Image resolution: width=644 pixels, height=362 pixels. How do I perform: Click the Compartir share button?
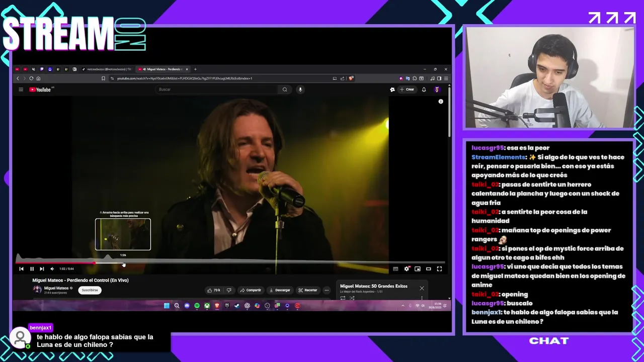pyautogui.click(x=251, y=290)
